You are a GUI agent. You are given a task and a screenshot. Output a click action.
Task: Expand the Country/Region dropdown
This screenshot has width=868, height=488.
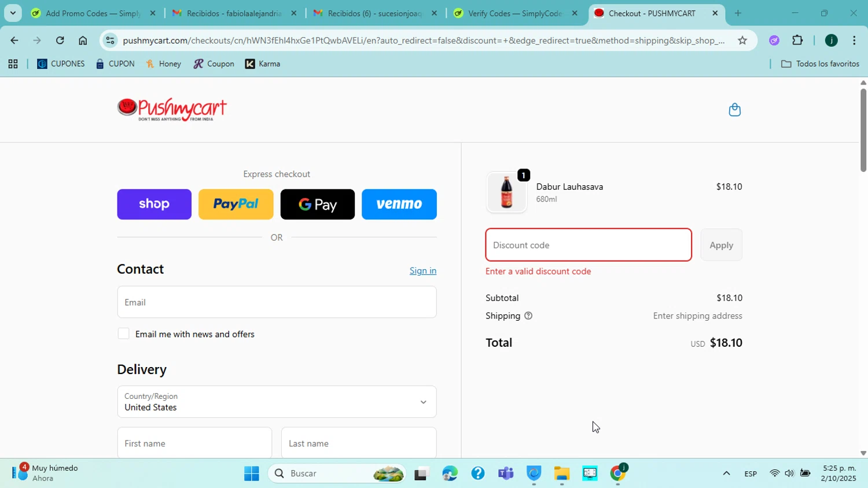(x=277, y=402)
